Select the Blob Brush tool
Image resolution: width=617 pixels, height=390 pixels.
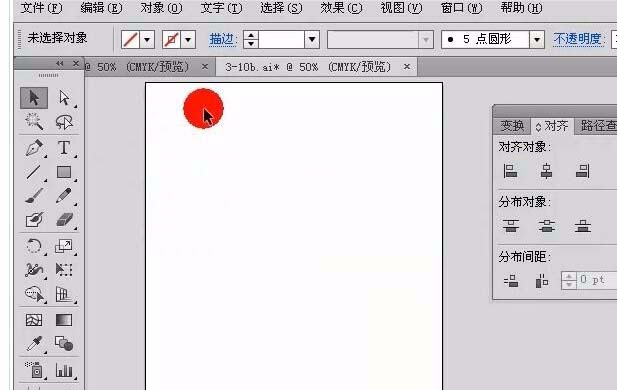coord(34,220)
